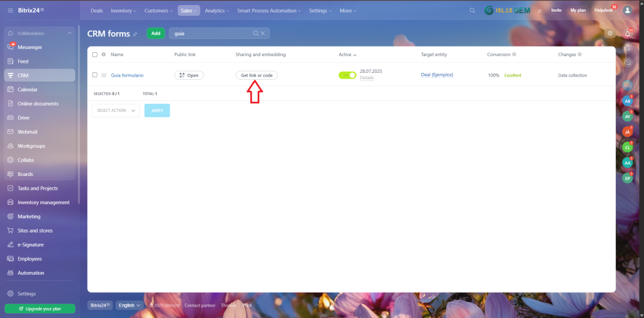
Task: Open Calendar from the left sidebar
Action: 28,89
